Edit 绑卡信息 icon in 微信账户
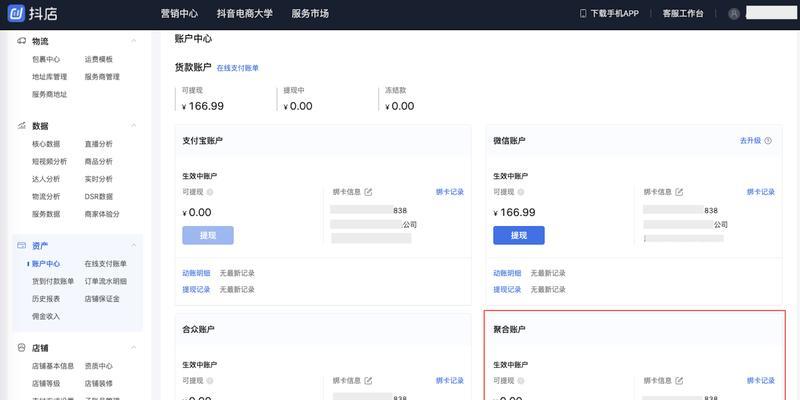The height and width of the screenshot is (400, 800). [679, 191]
